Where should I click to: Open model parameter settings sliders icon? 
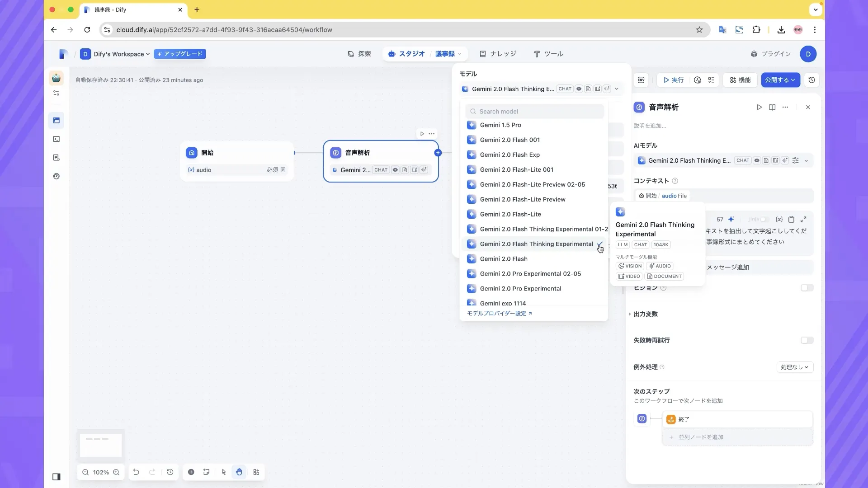796,160
